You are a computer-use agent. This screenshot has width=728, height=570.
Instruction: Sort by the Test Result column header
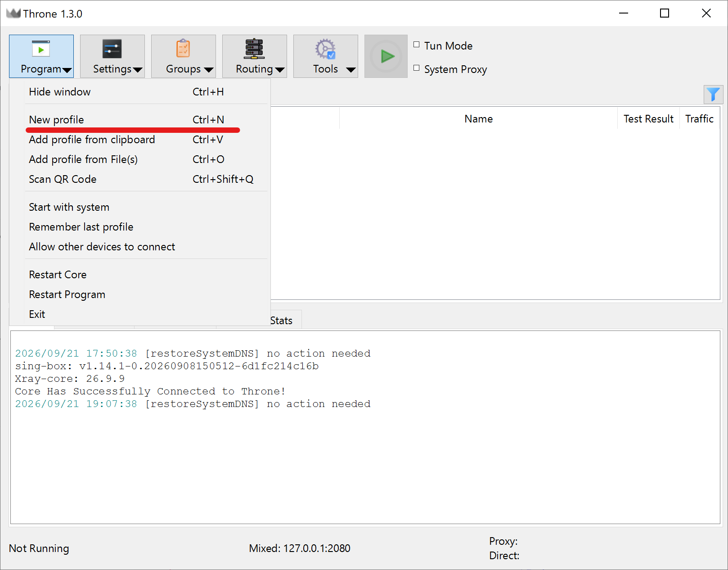click(x=648, y=119)
